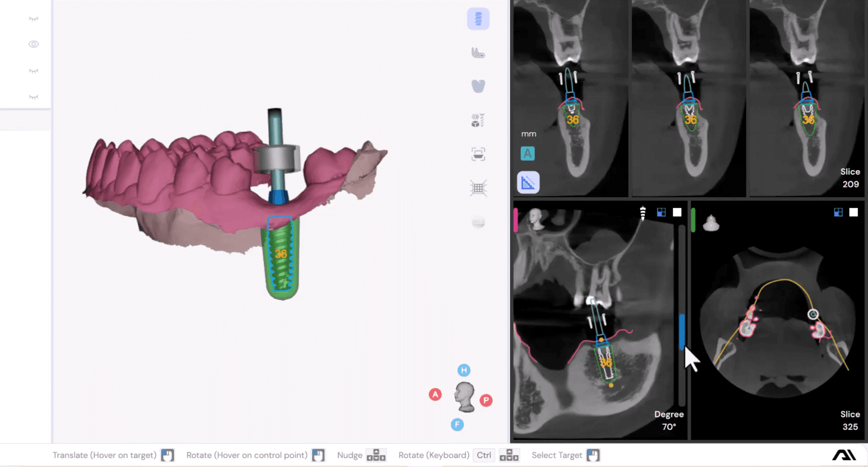Screen dimensions: 868x467
Task: Toggle the perspective grid icon
Action: [478, 188]
